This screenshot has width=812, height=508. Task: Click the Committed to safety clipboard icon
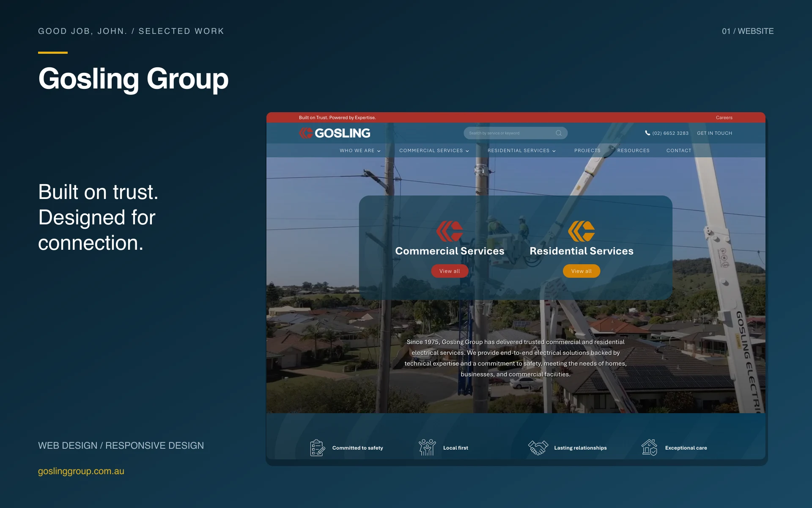[318, 447]
